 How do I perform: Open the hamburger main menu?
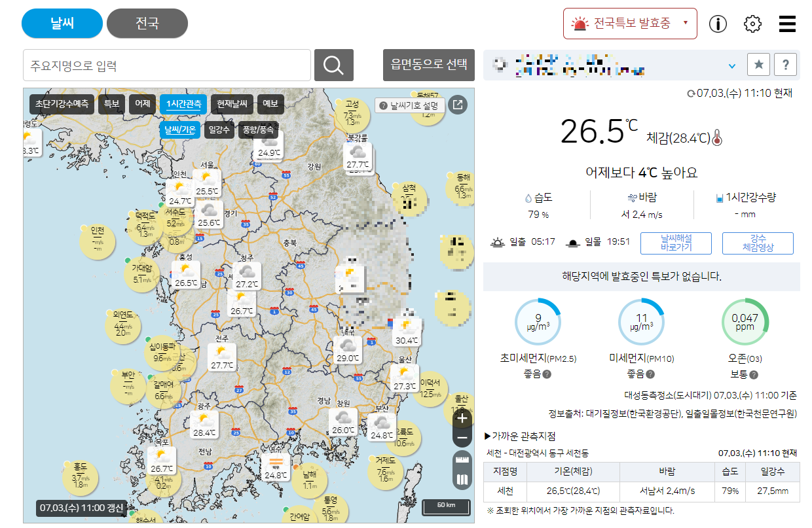coord(787,24)
